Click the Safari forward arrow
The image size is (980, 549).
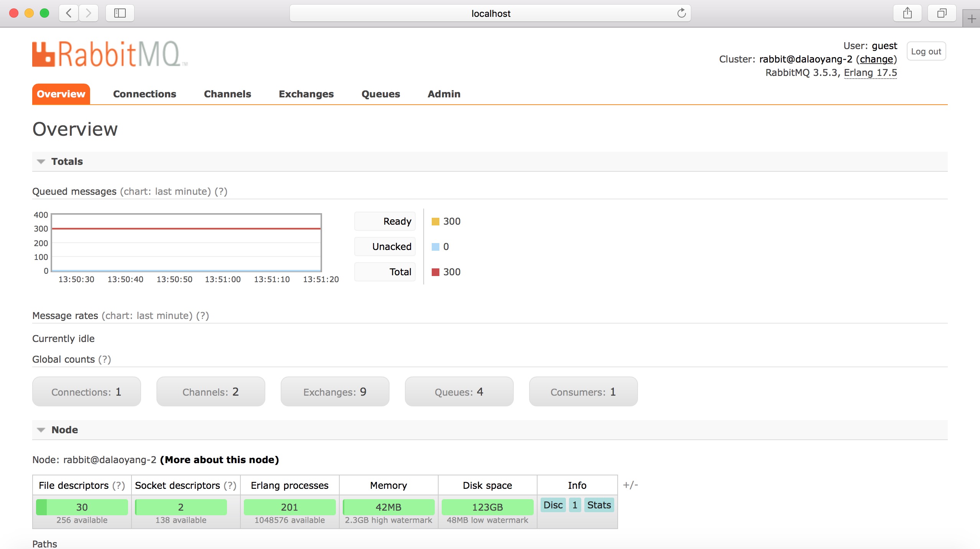[x=89, y=13]
